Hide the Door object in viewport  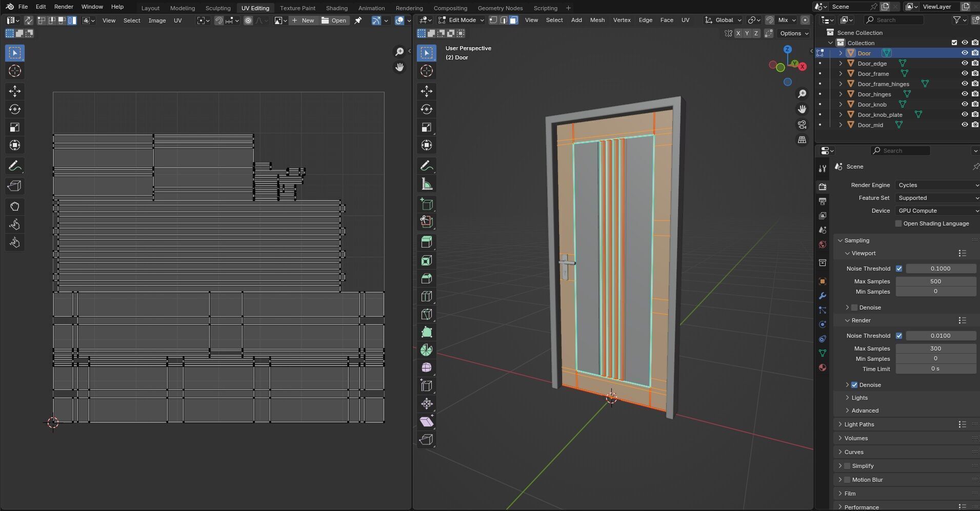coord(964,53)
